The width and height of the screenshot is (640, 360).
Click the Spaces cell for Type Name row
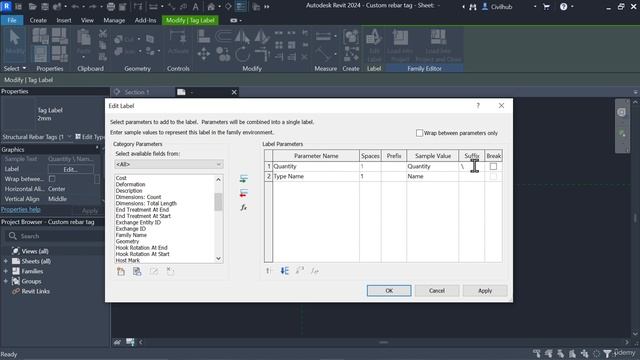pyautogui.click(x=370, y=176)
